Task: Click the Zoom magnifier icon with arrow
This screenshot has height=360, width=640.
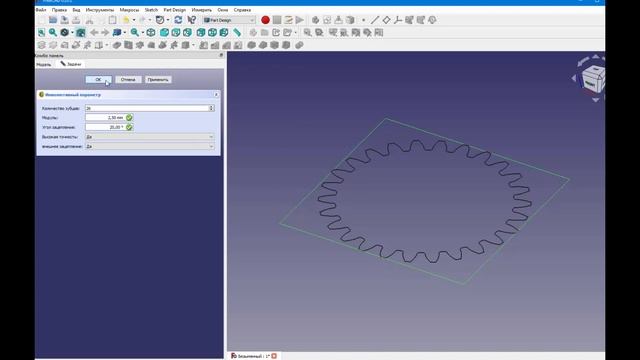Action: (x=135, y=33)
